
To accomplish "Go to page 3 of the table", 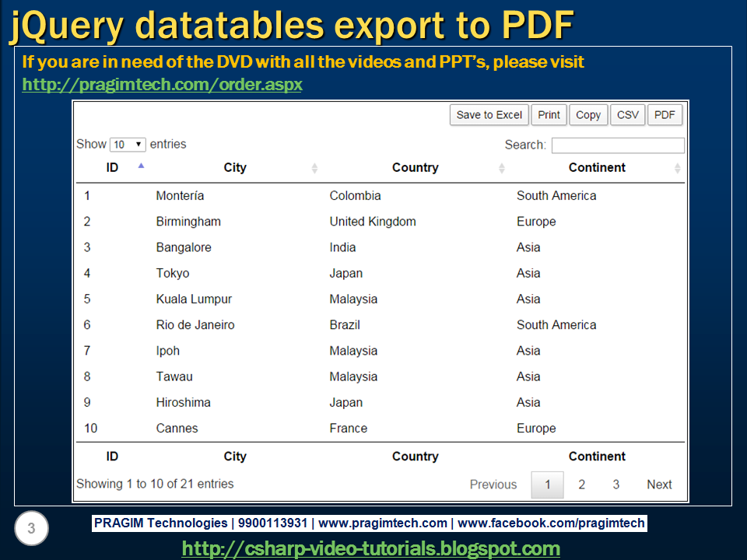I will coord(615,484).
